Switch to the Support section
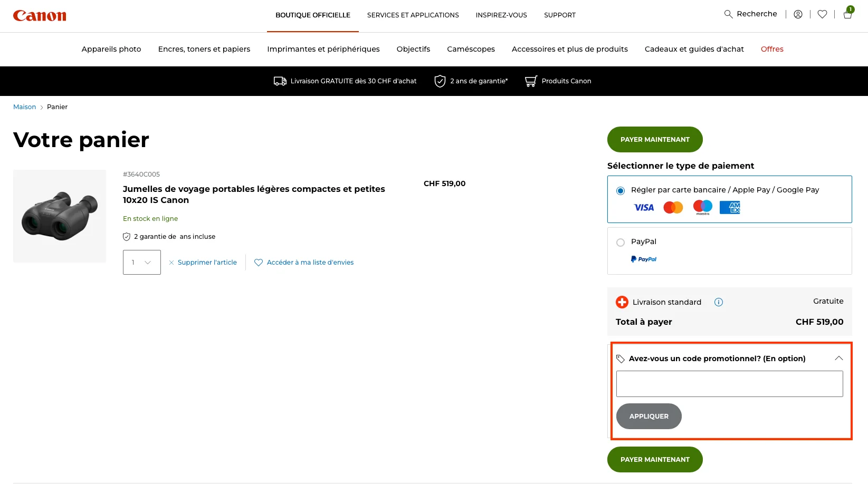Viewport: 868px width, 484px height. click(x=559, y=15)
